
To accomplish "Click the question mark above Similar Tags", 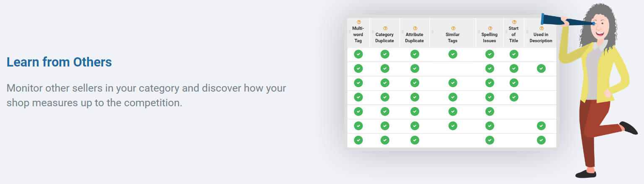I will tap(452, 28).
